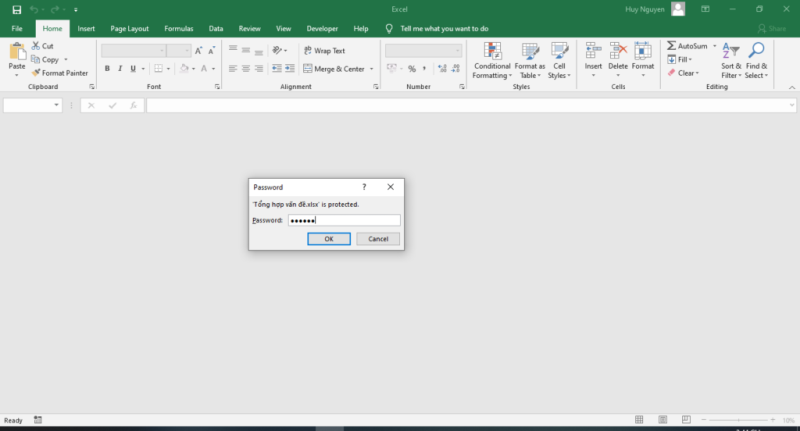Click the Fill Color bucket
Image resolution: width=800 pixels, height=431 pixels.
pos(184,68)
